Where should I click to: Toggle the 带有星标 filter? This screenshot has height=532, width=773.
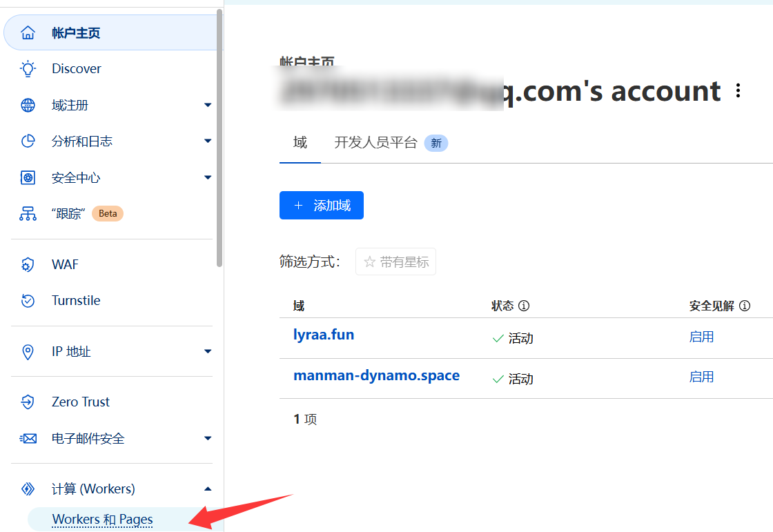(x=396, y=262)
